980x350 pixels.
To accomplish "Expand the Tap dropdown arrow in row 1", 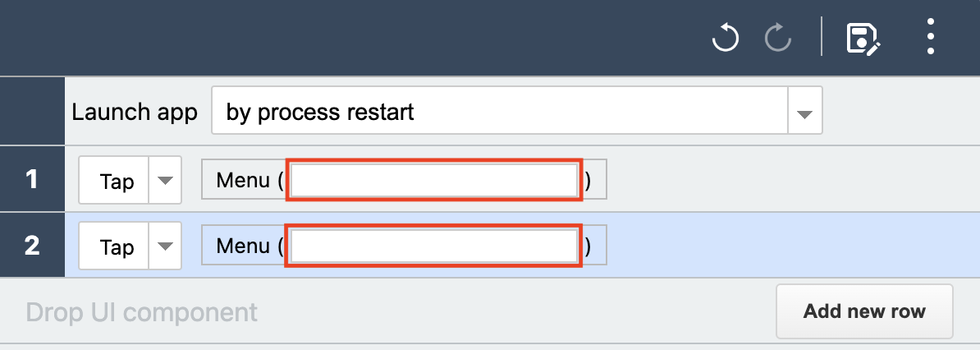I will (165, 180).
